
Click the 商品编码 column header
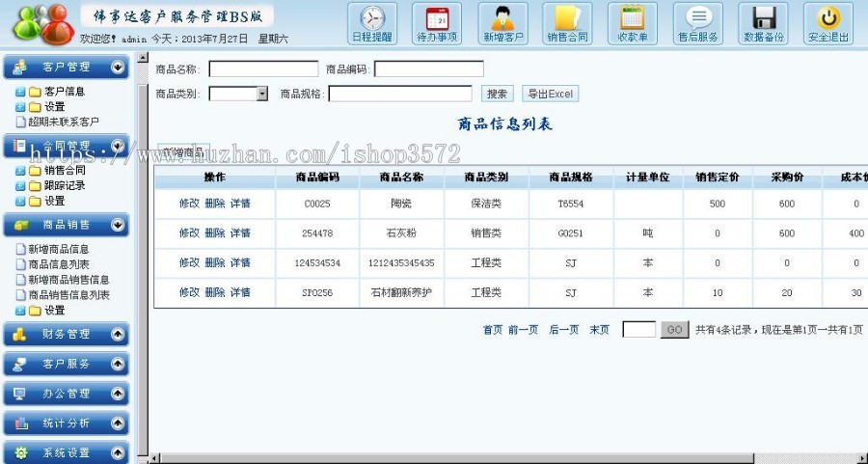tap(317, 177)
